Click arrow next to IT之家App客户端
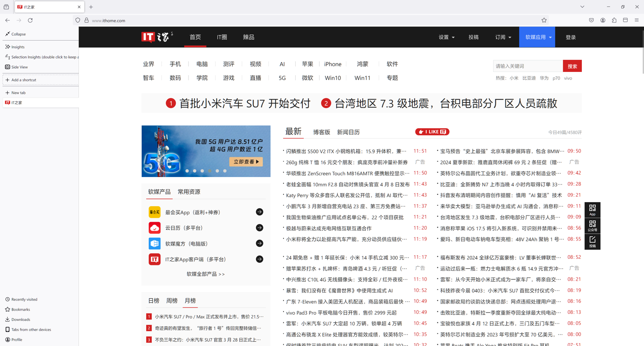This screenshot has height=346, width=644. (x=259, y=259)
